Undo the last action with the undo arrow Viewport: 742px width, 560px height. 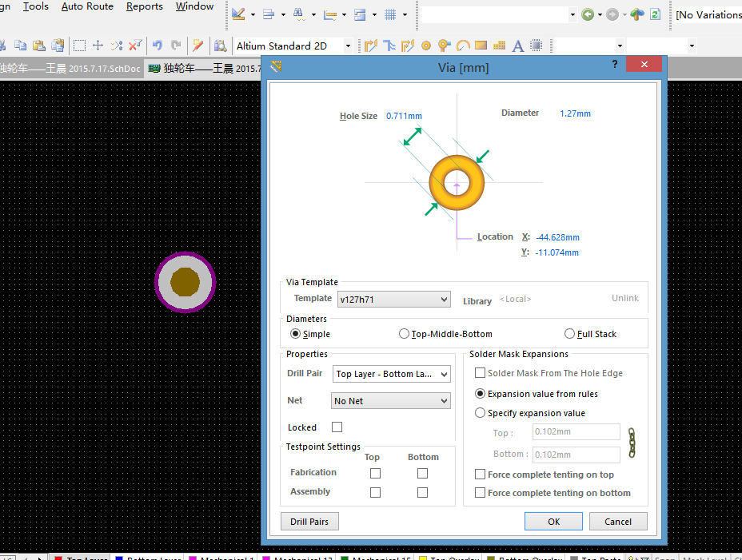tap(158, 46)
